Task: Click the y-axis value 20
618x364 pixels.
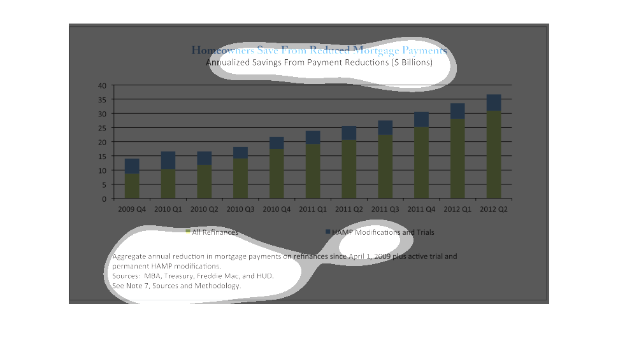Action: point(102,143)
